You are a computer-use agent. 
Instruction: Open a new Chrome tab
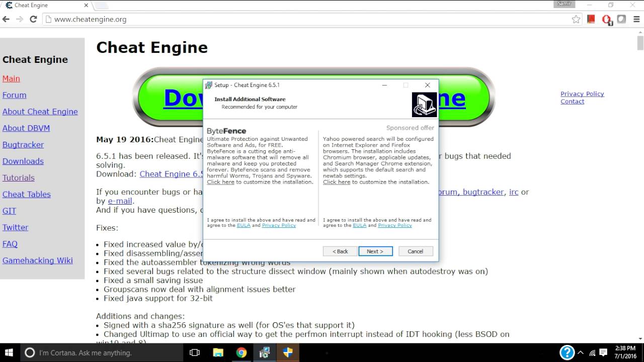tap(102, 6)
